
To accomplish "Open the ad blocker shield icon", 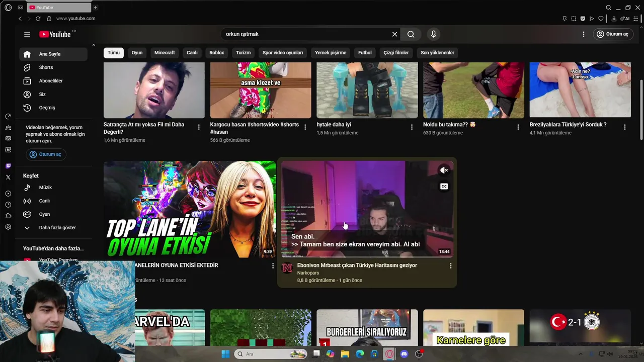I will click(583, 19).
